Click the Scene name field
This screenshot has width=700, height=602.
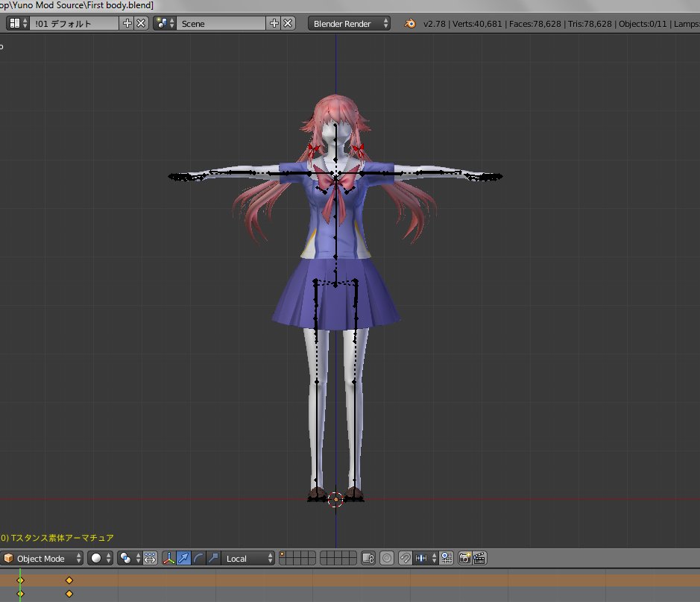click(x=221, y=23)
